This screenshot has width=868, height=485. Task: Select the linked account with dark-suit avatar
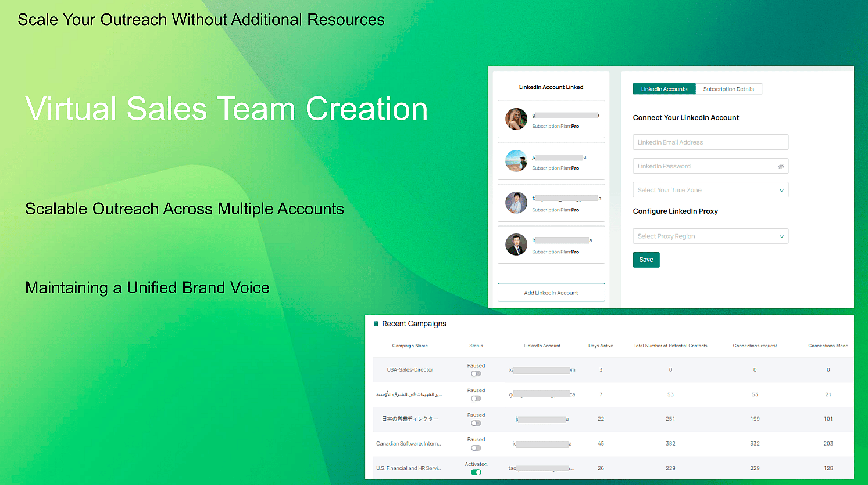tap(551, 245)
